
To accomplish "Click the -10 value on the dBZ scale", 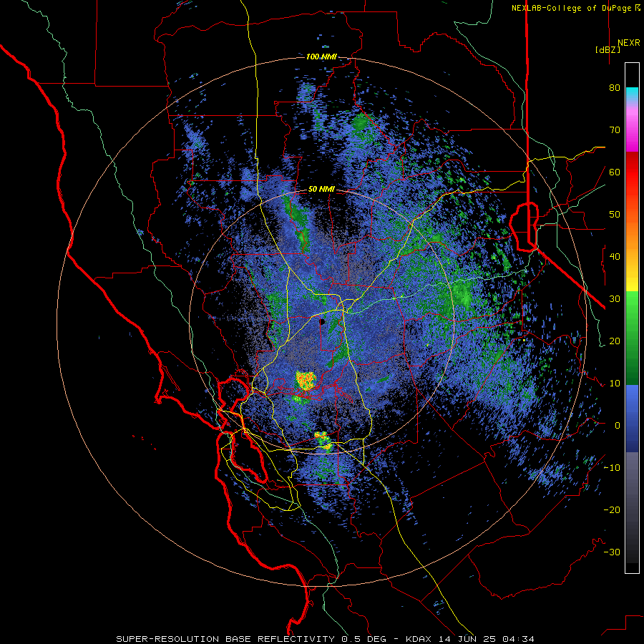I will 612,467.
